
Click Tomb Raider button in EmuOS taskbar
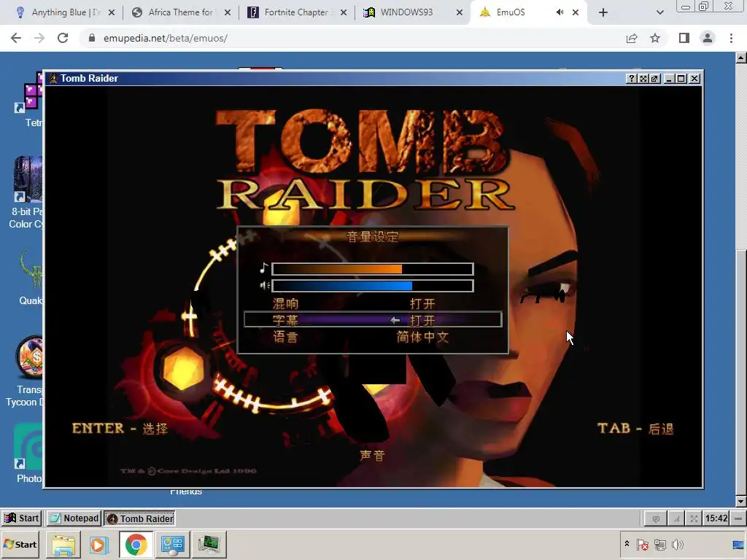pos(140,518)
